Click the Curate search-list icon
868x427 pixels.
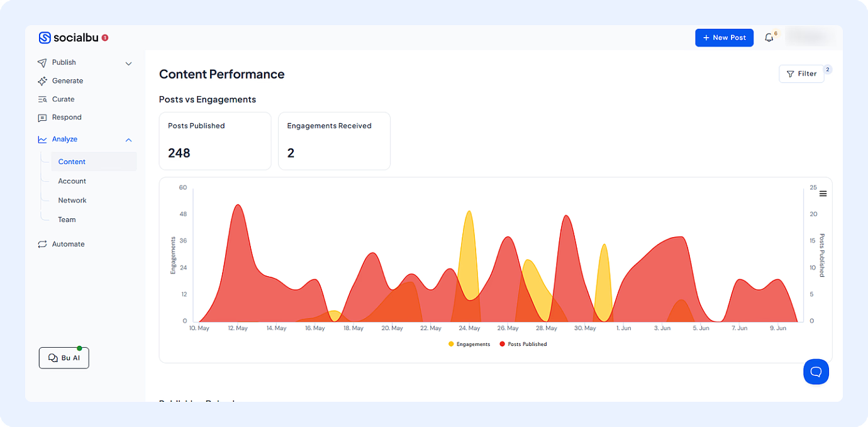(42, 99)
